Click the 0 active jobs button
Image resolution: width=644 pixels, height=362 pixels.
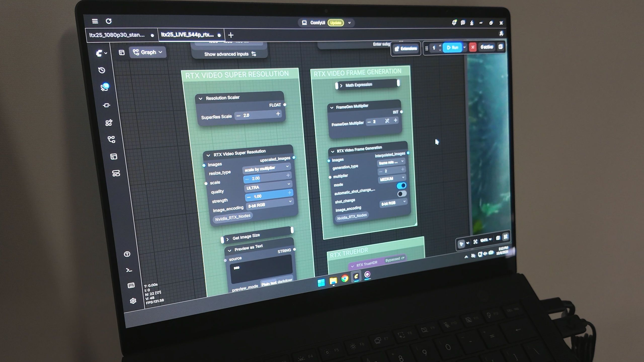pos(486,47)
